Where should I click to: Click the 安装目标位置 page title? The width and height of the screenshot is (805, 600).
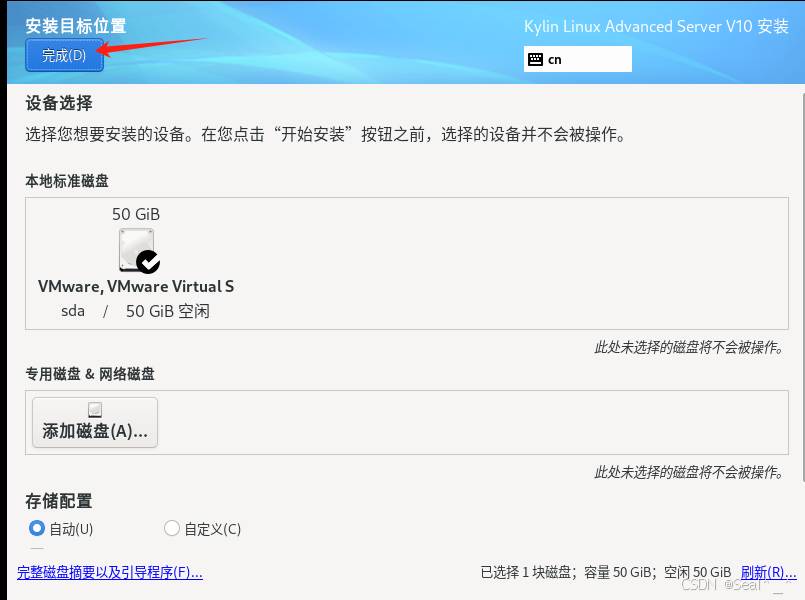pos(76,26)
